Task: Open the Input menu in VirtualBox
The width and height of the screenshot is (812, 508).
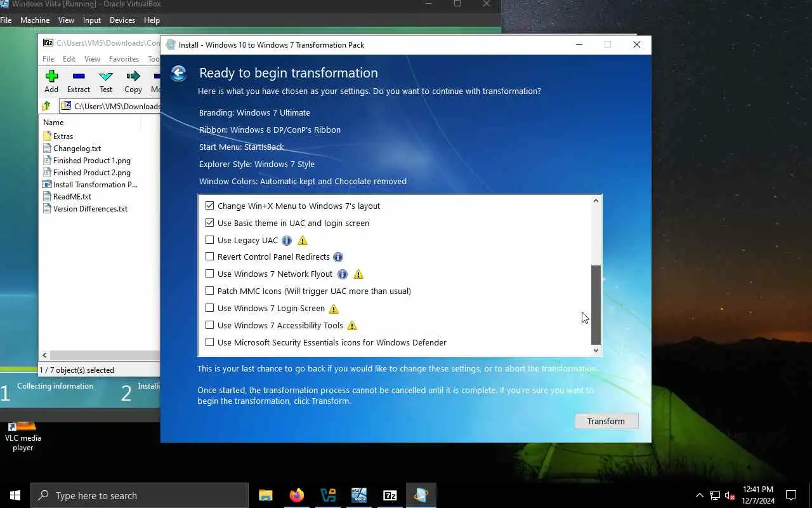Action: coord(92,20)
